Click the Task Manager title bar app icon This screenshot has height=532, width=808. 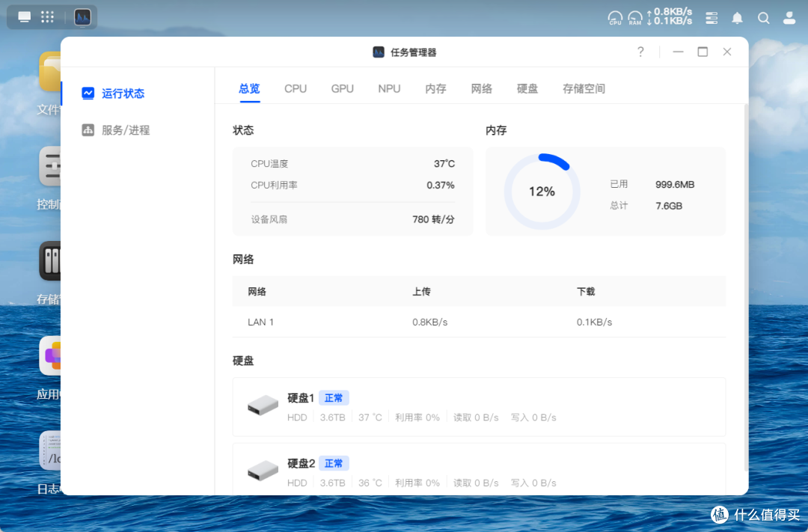379,52
